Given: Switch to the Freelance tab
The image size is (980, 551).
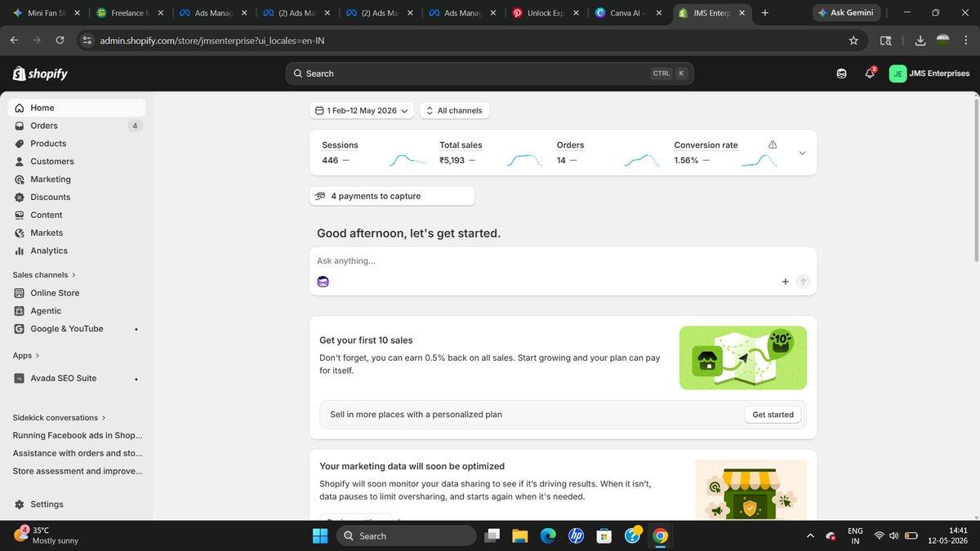Looking at the screenshot, I should [129, 13].
